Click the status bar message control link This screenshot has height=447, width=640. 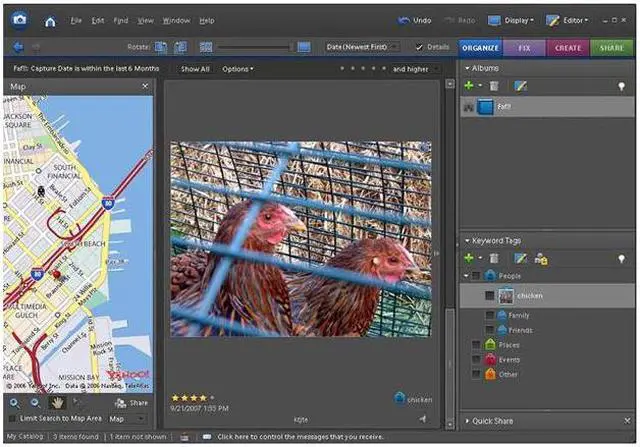click(x=300, y=437)
